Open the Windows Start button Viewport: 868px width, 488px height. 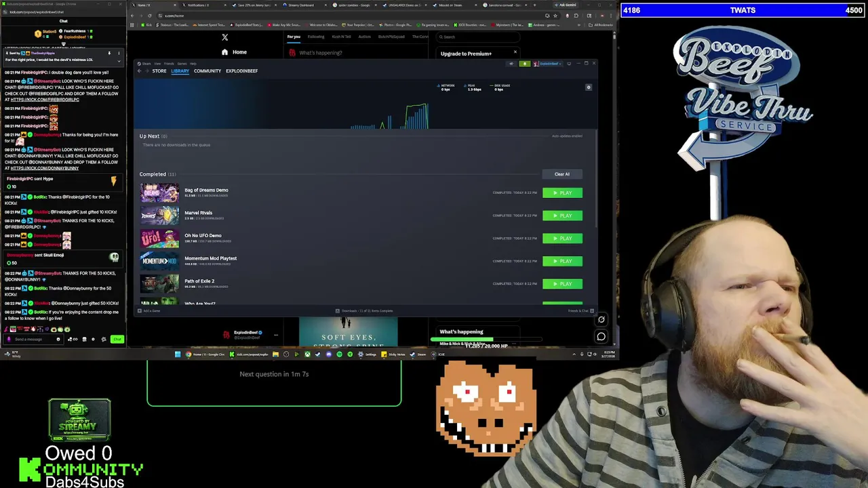click(x=178, y=354)
